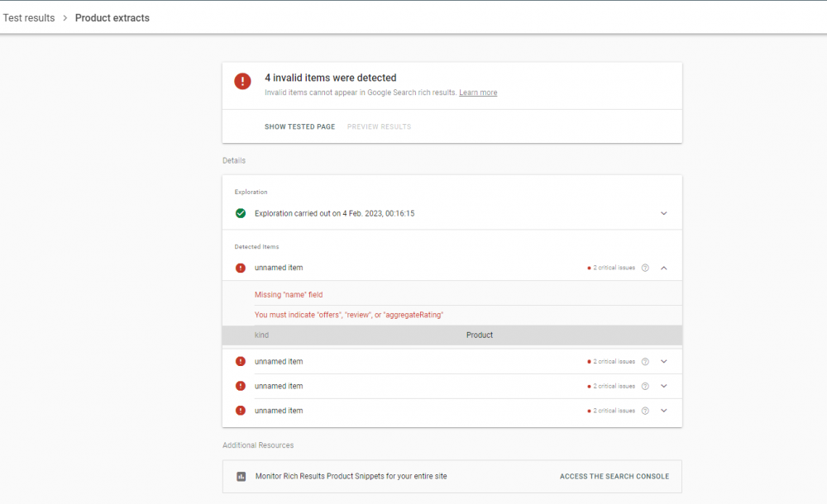Expand the 'Exploration carried out' section chevron
Image resolution: width=827 pixels, height=504 pixels.
(664, 213)
